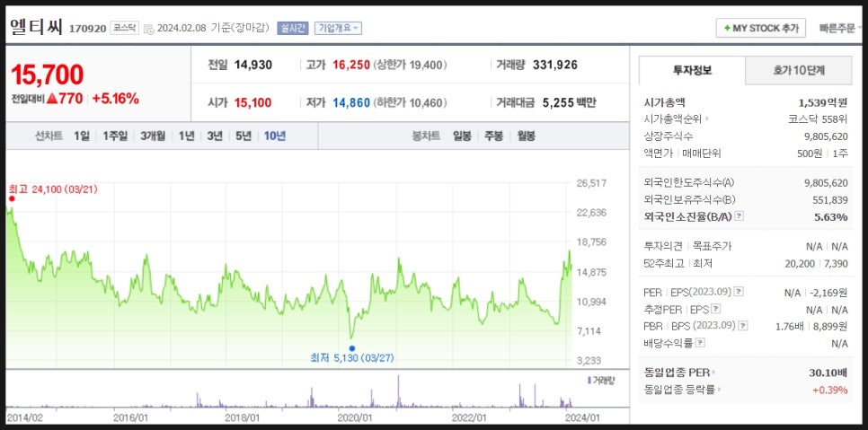This screenshot has width=868, height=430.
Task: Click the 상장주식수 value 9,805,620
Action: (826, 136)
